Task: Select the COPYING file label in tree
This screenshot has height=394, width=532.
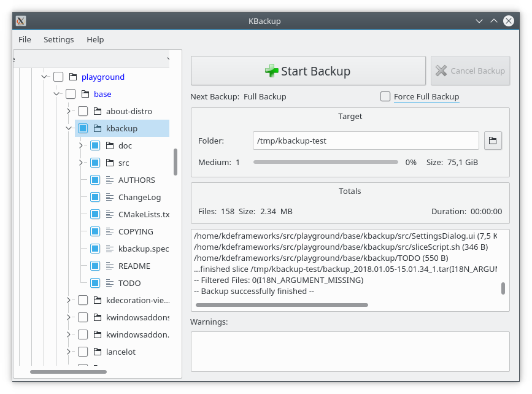Action: (136, 232)
